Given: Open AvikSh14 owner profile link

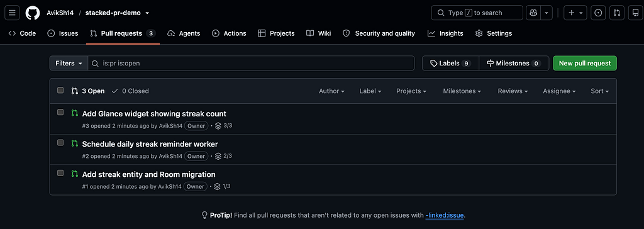Looking at the screenshot, I should point(60,13).
